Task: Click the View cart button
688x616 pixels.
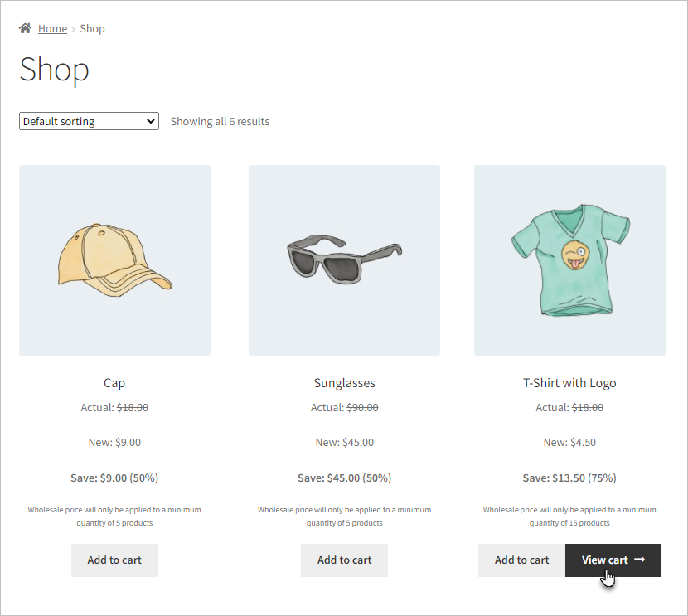Action: 605,560
